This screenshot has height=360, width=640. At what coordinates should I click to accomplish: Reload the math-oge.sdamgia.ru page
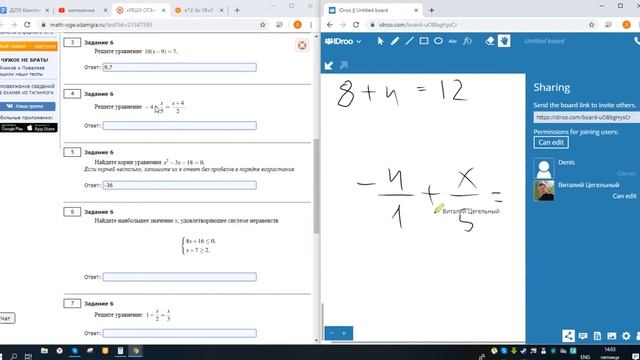27,25
